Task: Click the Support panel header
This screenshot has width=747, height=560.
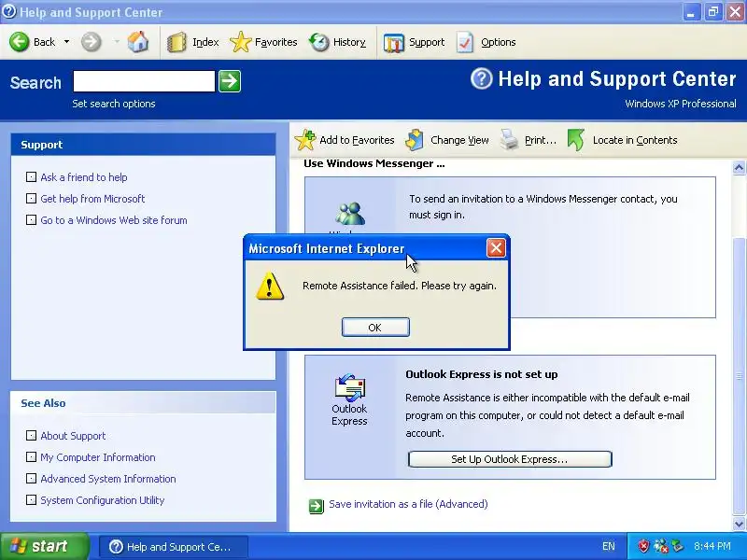Action: pos(143,145)
